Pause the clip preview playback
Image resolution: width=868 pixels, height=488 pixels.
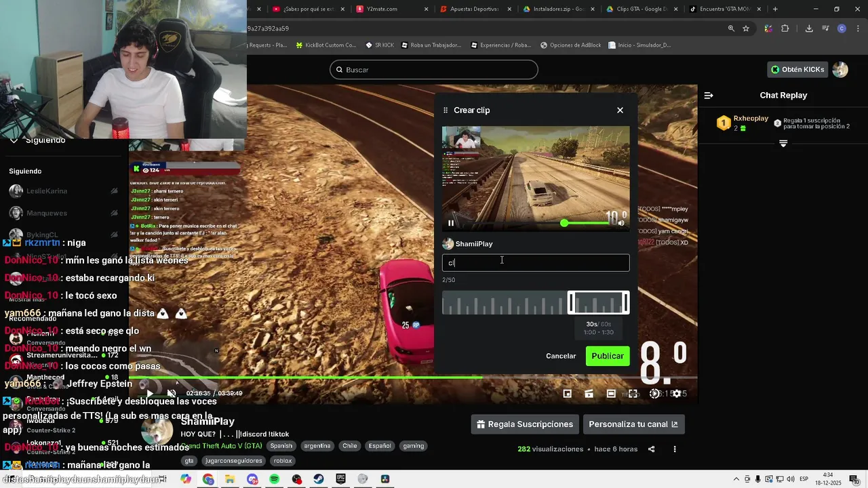[x=451, y=223]
